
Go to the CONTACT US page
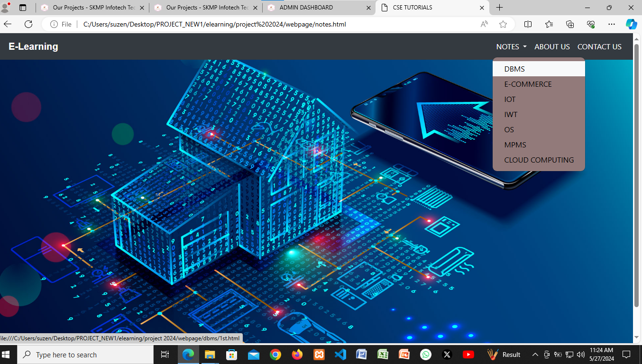(x=599, y=46)
